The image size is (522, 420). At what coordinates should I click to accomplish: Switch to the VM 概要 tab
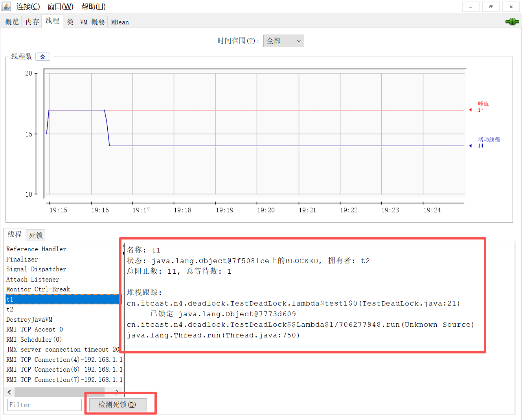click(92, 22)
